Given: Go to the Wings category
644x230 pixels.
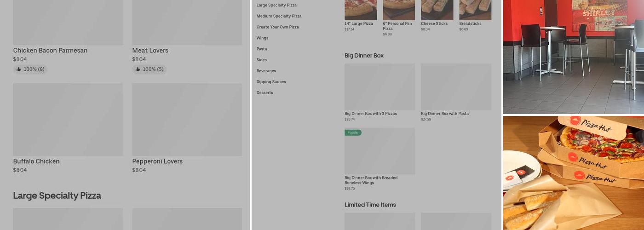Looking at the screenshot, I should 262,38.
